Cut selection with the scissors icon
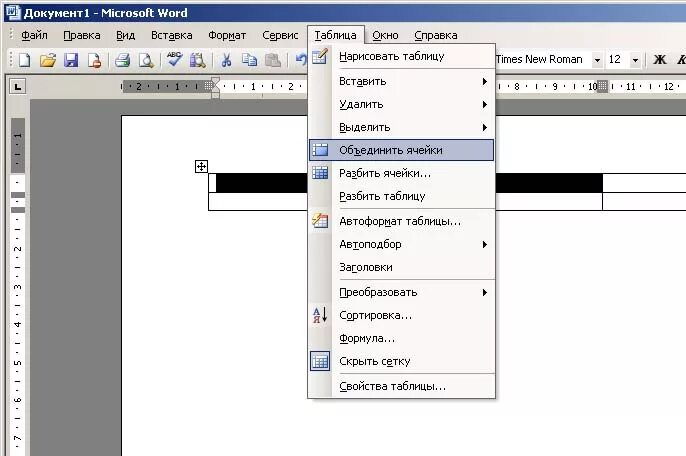 click(226, 60)
